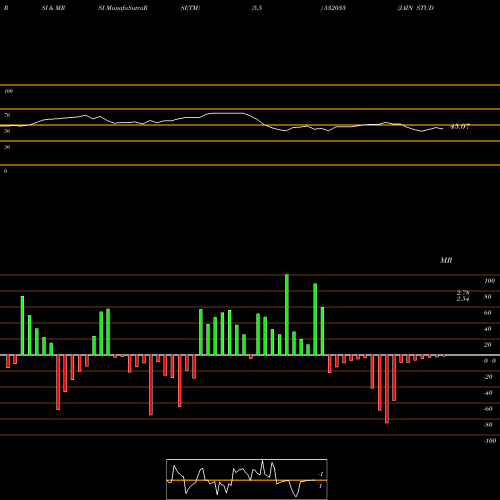This screenshot has width=500, height=500.
Task: Click the MR axis label '-80'
Action: pos(488,425)
